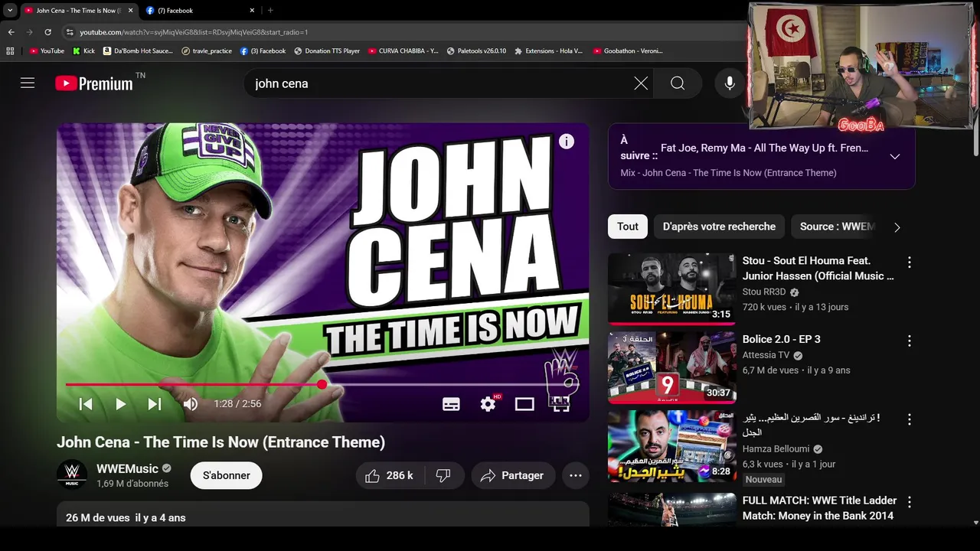Show more filter chips with right chevron
Screen dimensions: 980x551
point(897,227)
